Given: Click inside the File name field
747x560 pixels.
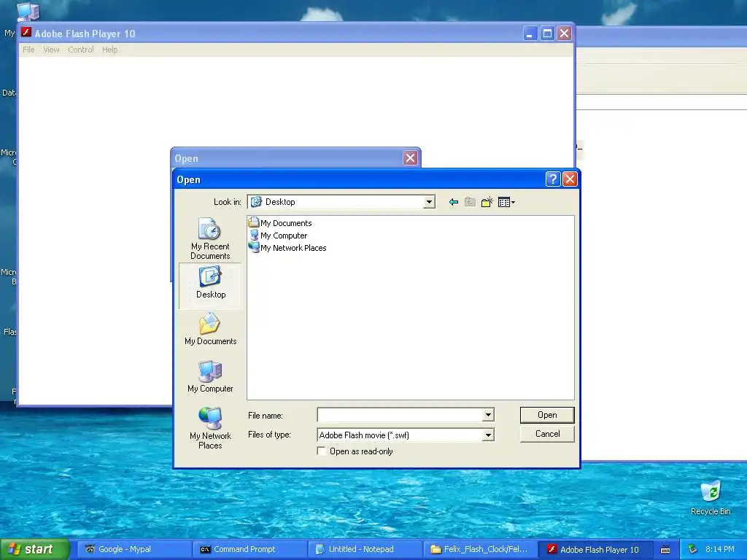Looking at the screenshot, I should (x=400, y=415).
